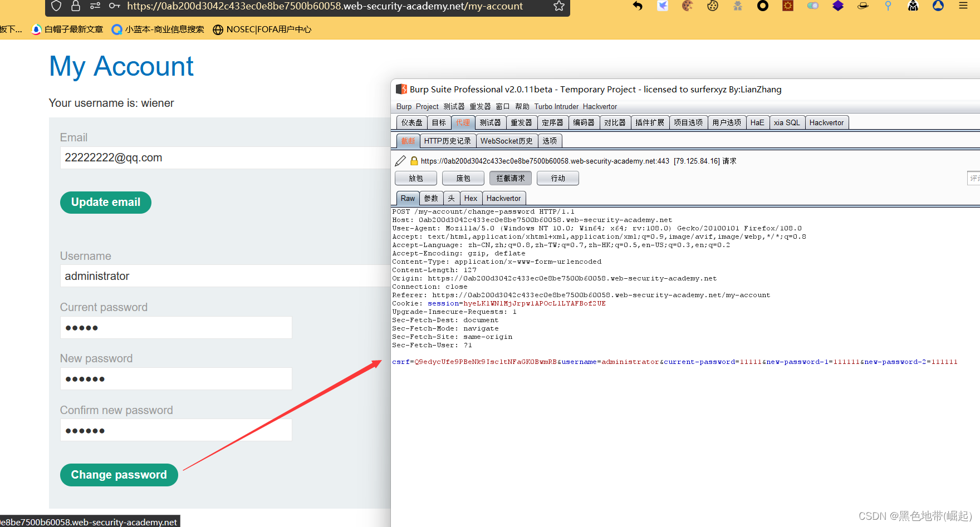Open the 选项 proxy sub-tab
The image size is (980, 527).
[550, 141]
